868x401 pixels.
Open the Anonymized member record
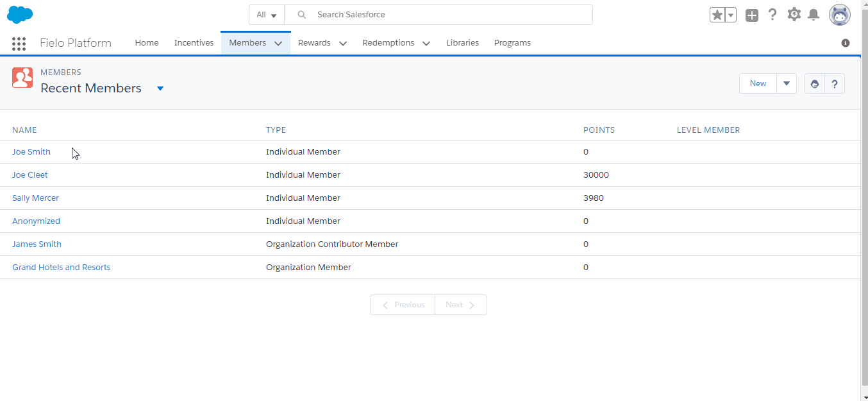(x=36, y=221)
